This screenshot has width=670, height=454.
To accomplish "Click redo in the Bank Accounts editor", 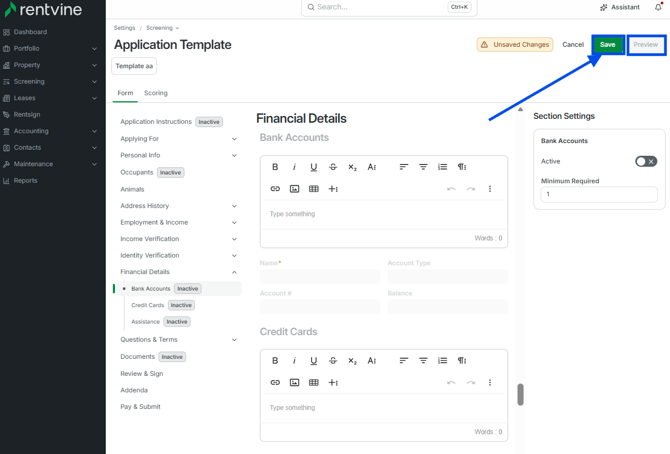I will (x=470, y=189).
